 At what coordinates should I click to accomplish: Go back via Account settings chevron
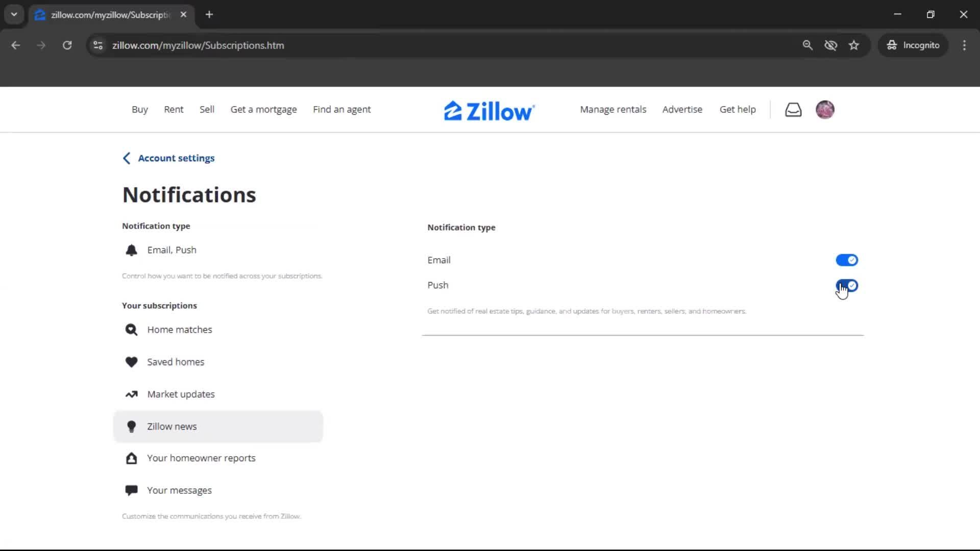(127, 158)
